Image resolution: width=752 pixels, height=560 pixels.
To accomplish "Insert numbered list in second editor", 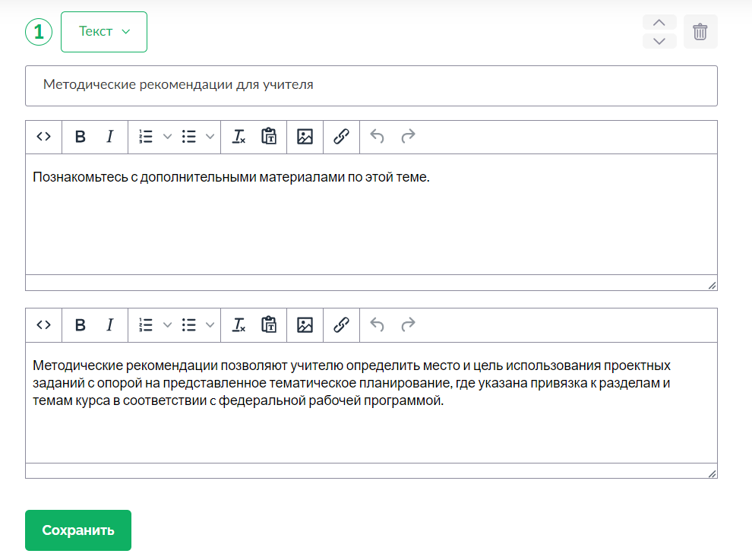I will (146, 325).
